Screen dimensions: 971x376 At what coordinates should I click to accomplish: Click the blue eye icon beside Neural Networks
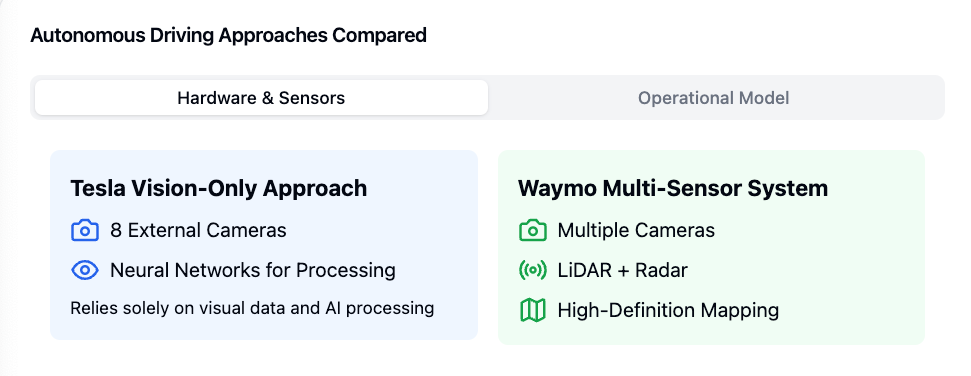coord(85,270)
